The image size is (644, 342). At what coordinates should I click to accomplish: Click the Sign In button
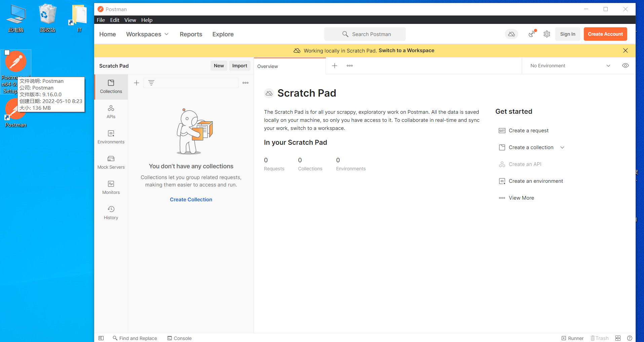(x=568, y=34)
